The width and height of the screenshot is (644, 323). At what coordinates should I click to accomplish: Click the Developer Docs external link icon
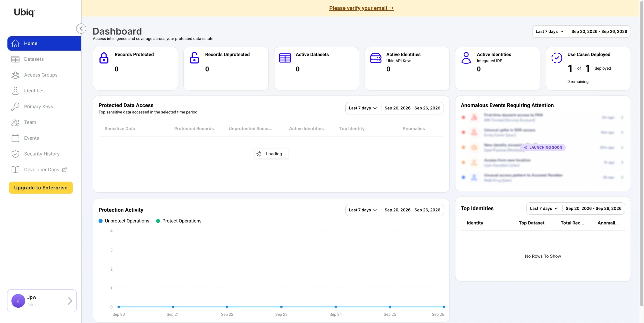[x=64, y=170]
